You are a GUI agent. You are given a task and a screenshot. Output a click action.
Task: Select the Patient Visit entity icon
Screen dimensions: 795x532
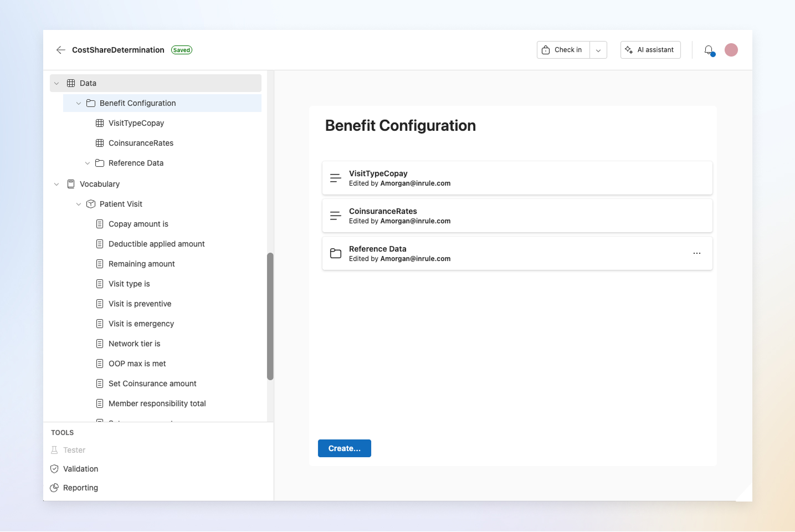pos(91,204)
